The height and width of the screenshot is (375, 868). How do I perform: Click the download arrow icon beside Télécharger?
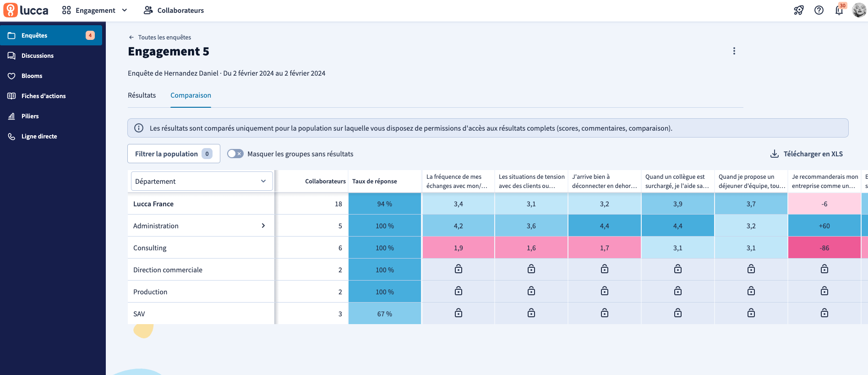[x=775, y=154]
